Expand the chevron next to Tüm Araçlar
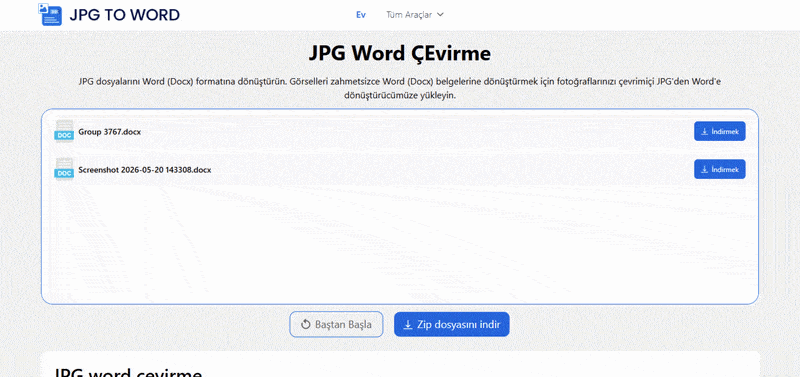Viewport: 800px width, 377px height. pos(440,15)
